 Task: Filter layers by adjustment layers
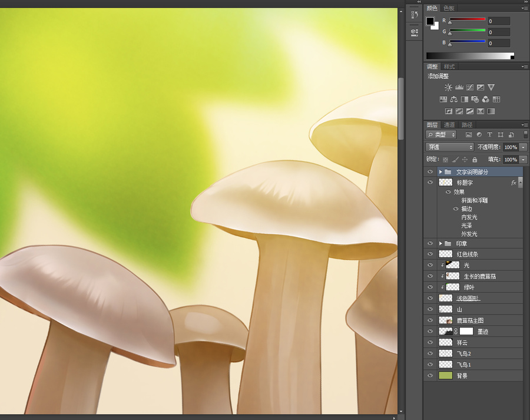coord(479,134)
